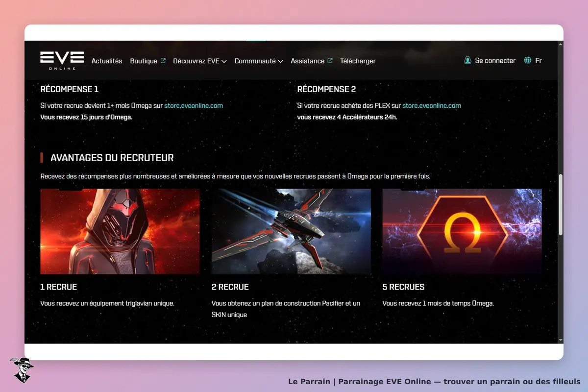Click 'Vous recevez un équipement triglavian unique.' text
The width and height of the screenshot is (588, 392).
tap(107, 303)
